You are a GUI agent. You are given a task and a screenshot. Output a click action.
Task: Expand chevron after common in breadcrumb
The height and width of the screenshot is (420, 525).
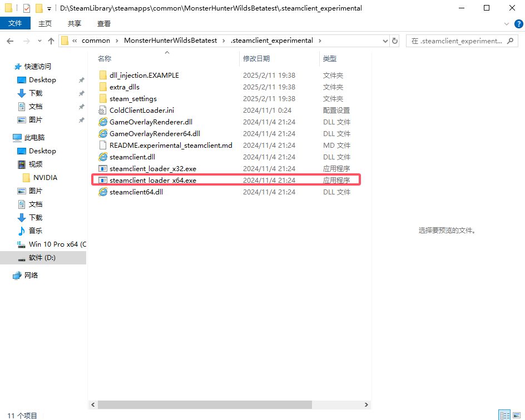tap(117, 41)
